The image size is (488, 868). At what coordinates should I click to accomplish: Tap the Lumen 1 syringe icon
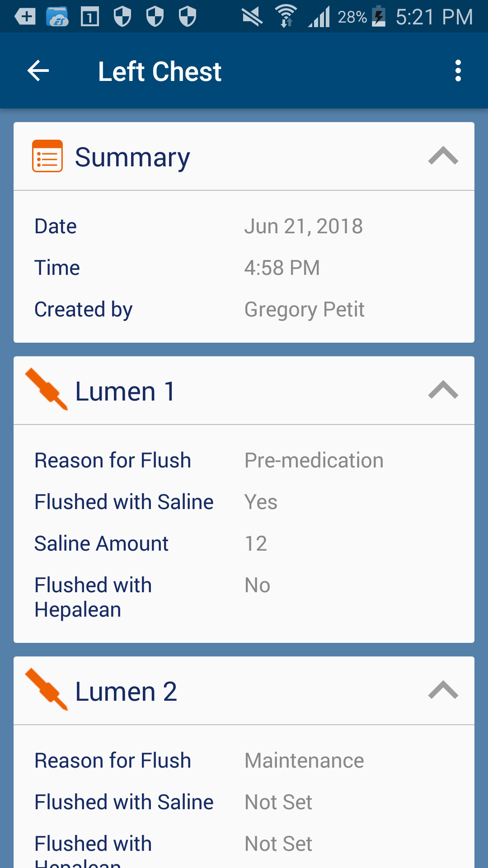pyautogui.click(x=47, y=390)
